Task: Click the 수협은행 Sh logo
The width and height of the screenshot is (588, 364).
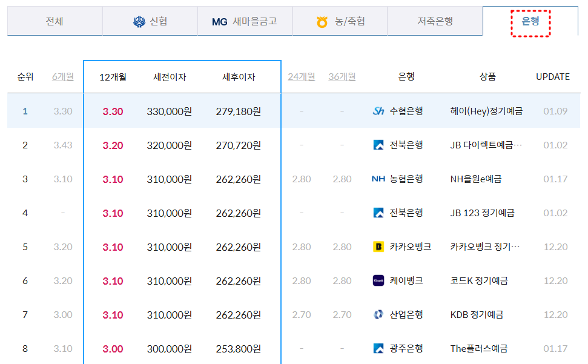Action: click(x=378, y=111)
